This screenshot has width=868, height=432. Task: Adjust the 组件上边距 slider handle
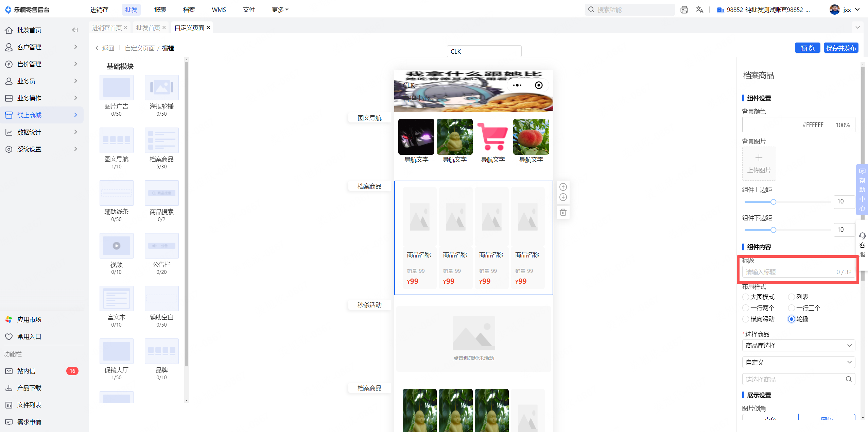click(773, 202)
